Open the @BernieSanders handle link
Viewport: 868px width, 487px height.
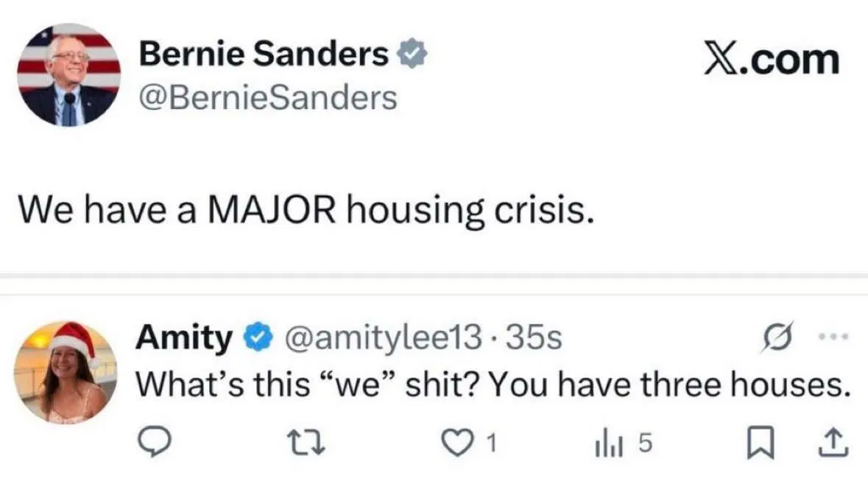point(268,97)
